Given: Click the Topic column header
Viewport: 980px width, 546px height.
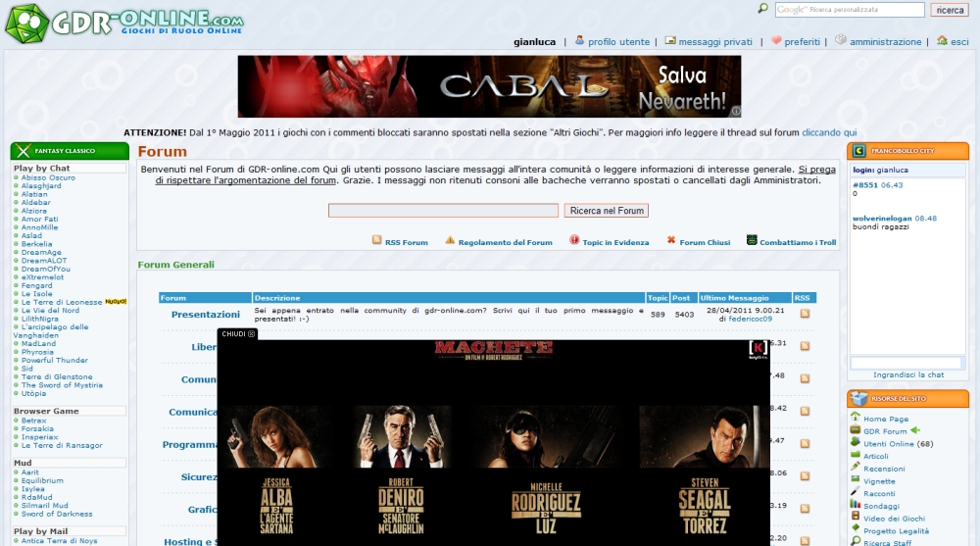Looking at the screenshot, I should (658, 298).
